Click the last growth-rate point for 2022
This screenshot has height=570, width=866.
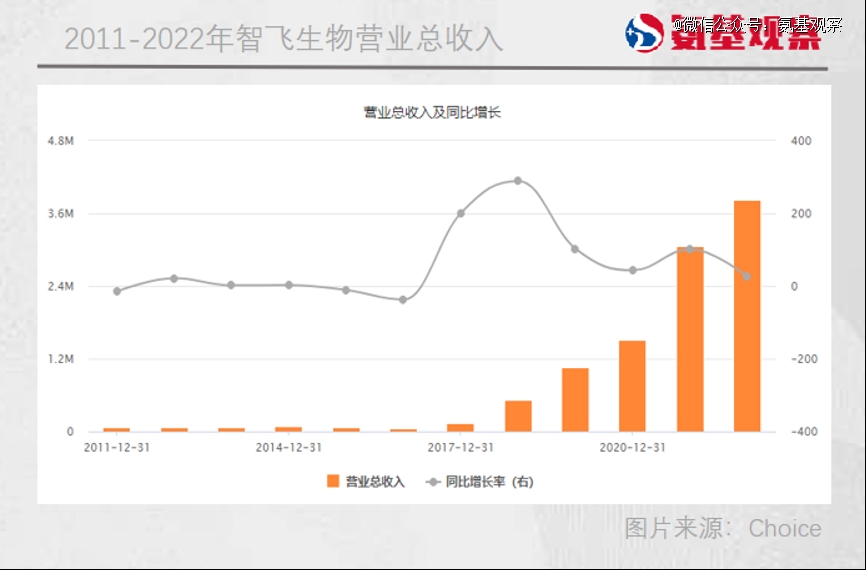747,276
